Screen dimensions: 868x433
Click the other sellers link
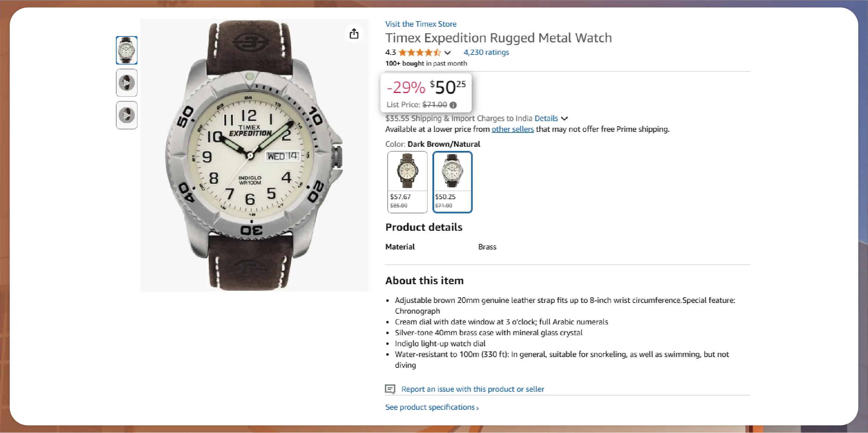[513, 129]
